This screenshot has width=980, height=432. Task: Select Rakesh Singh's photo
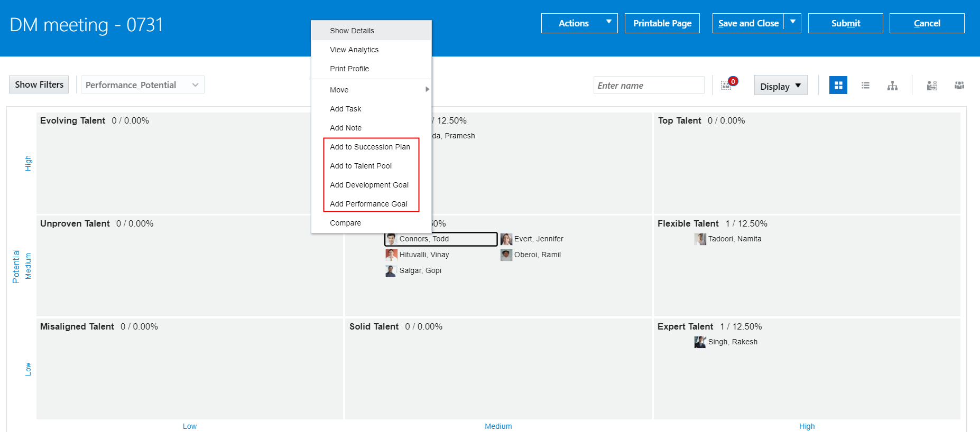click(700, 342)
